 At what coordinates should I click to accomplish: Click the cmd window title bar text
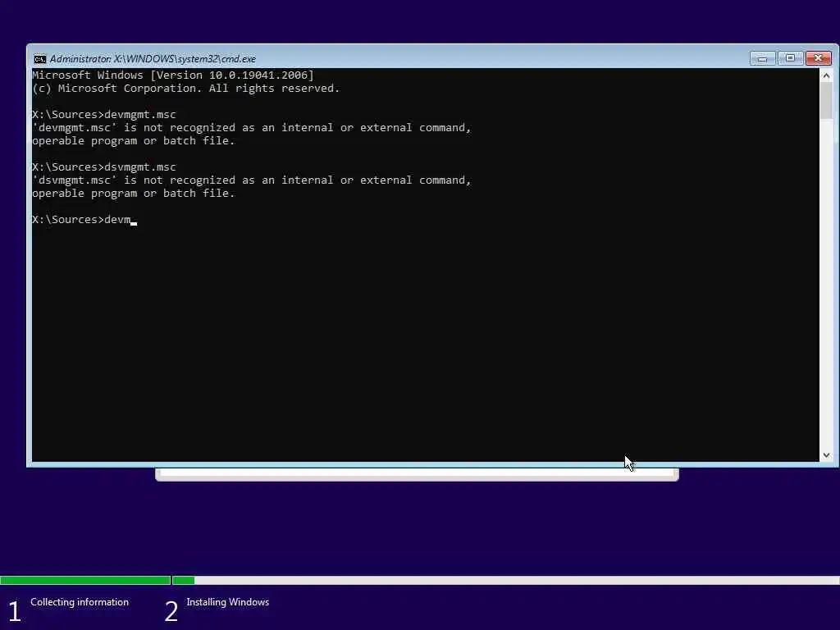[153, 59]
